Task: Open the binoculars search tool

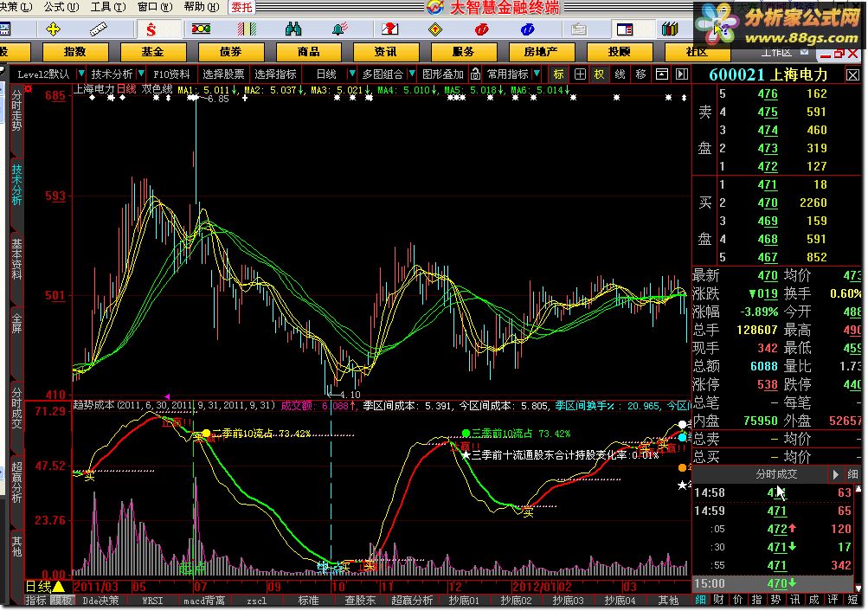Action: [293, 29]
